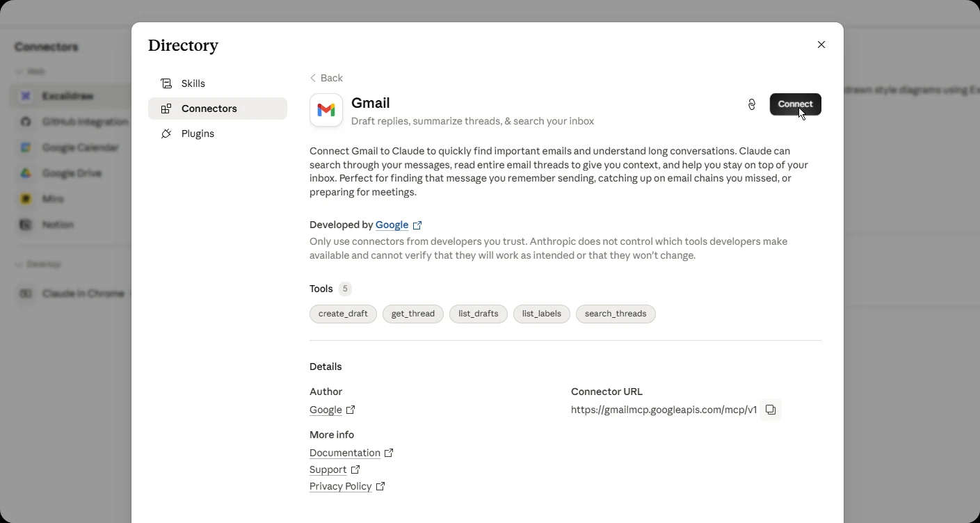This screenshot has width=980, height=523.
Task: Select the get_thread tool chip
Action: coord(413,314)
